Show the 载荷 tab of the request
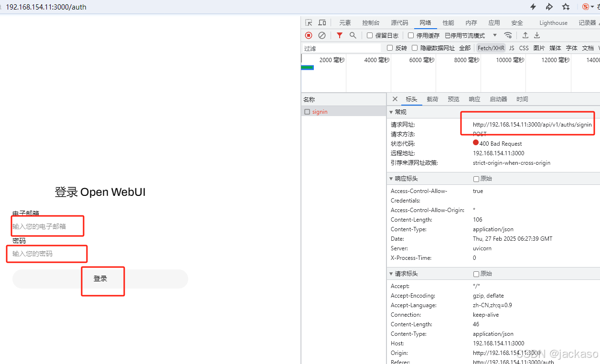 tap(432, 99)
